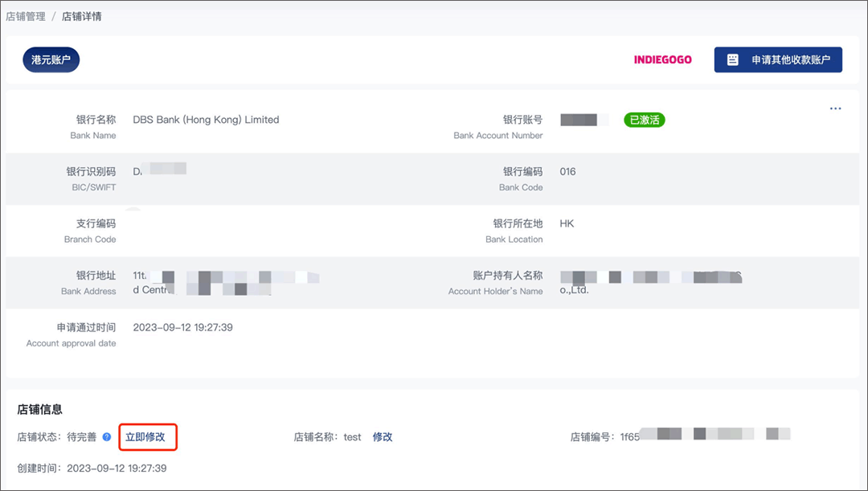Click the account approval date value
Screen dimensions: 868x491
182,327
